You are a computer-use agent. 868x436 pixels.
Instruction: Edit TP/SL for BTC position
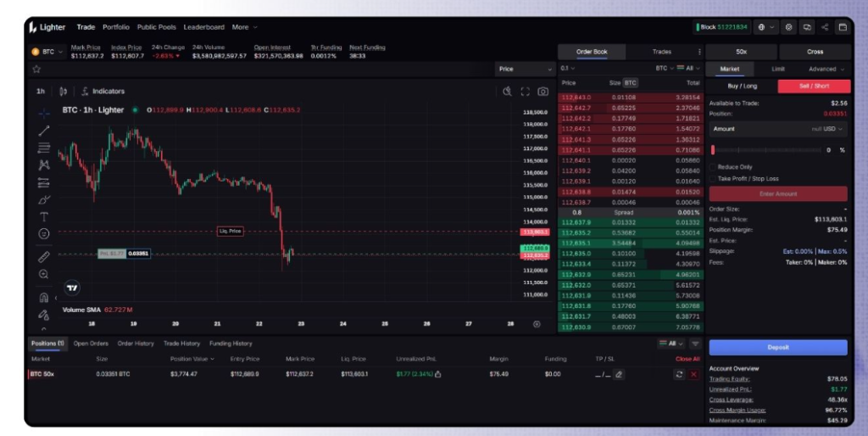point(619,374)
